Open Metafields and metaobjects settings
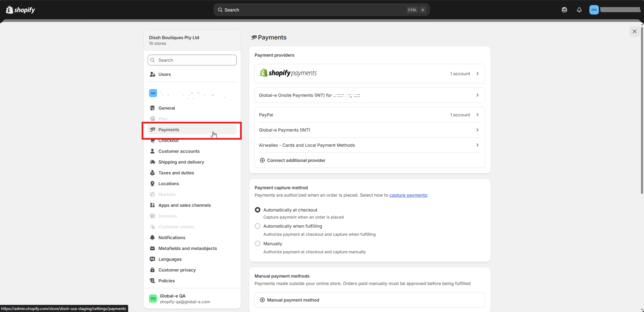Image resolution: width=644 pixels, height=312 pixels. (192, 248)
